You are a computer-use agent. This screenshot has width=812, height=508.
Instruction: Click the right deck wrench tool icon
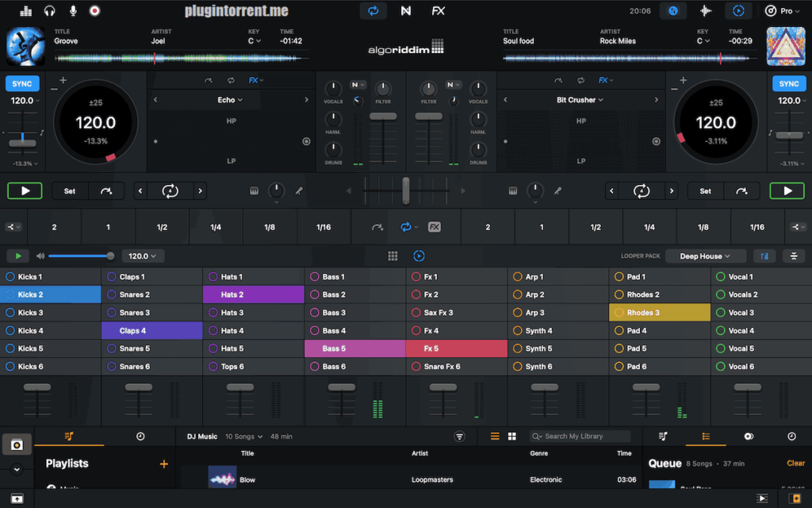557,191
